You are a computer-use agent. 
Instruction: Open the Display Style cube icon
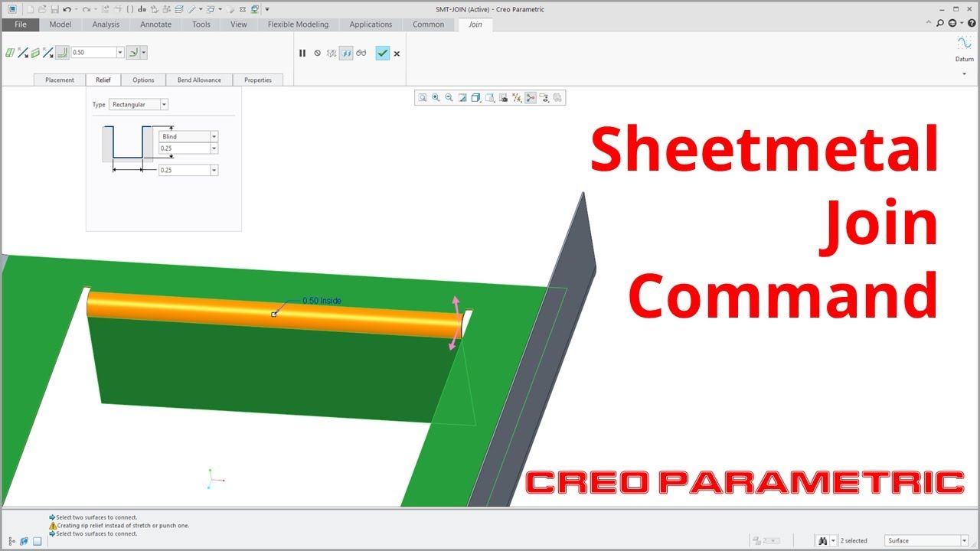[475, 97]
